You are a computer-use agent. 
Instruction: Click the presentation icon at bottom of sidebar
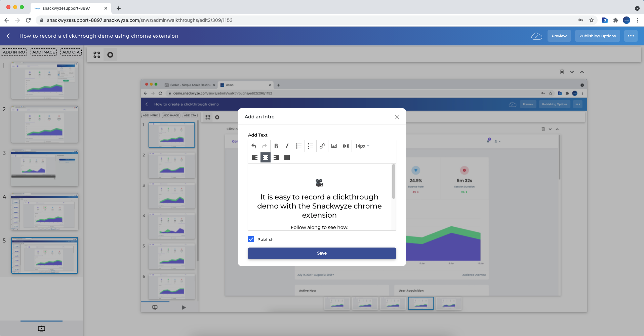pos(41,329)
